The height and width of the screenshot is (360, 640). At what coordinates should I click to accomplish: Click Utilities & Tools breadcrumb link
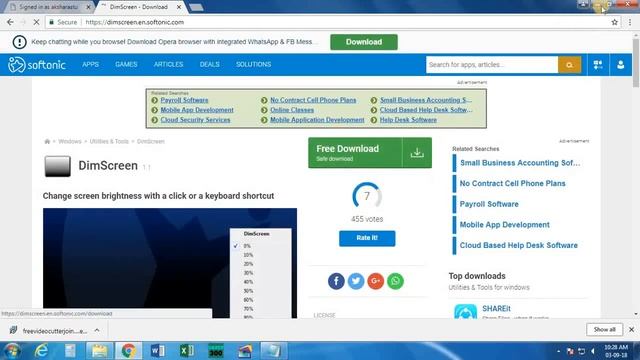tap(109, 141)
